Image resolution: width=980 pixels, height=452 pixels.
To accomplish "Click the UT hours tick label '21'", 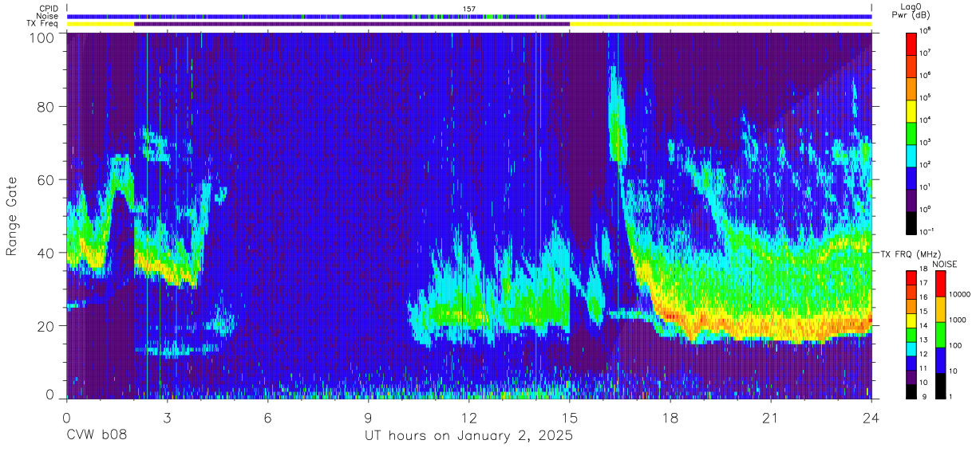I will (x=771, y=419).
